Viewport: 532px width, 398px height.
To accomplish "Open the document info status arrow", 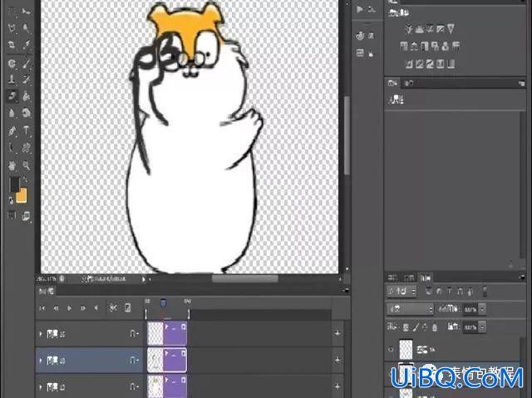I will 144,279.
